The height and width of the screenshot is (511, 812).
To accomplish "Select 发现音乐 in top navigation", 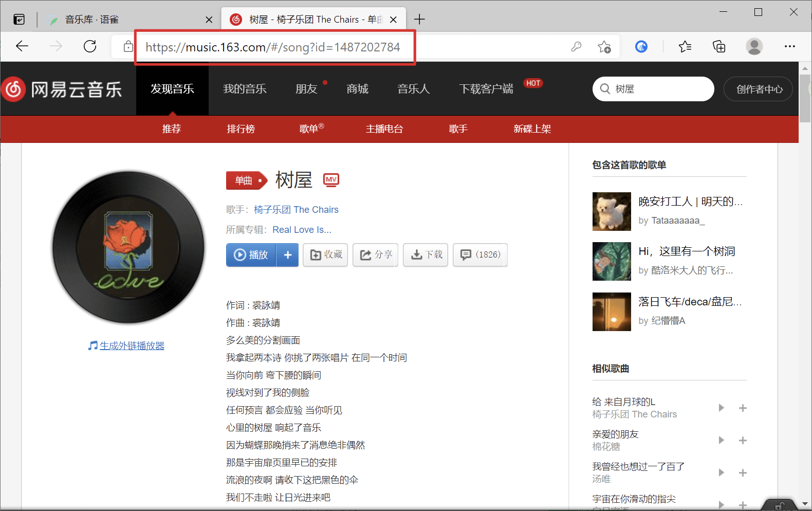I will point(172,89).
